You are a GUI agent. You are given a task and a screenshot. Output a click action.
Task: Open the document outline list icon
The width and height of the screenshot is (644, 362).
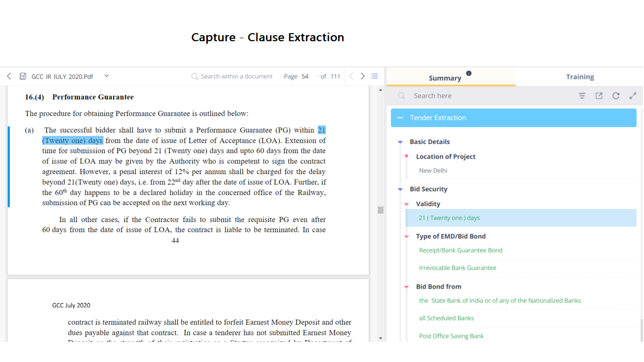coord(374,76)
